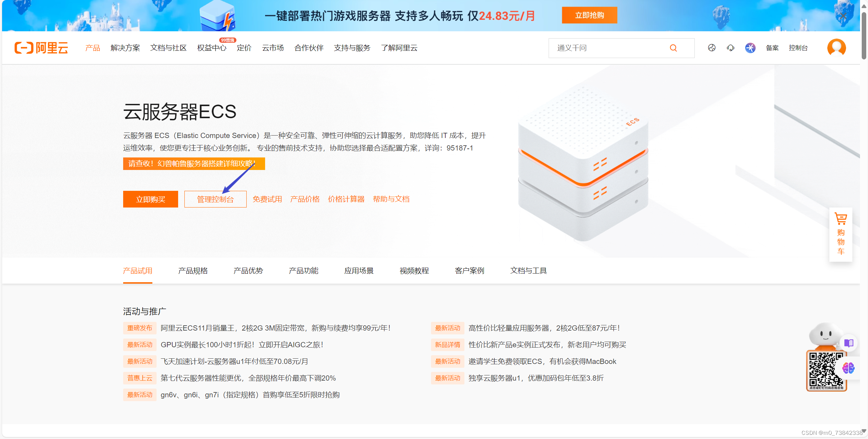The width and height of the screenshot is (868, 439).
Task: Click the scrollbar down arrow
Action: point(864,431)
